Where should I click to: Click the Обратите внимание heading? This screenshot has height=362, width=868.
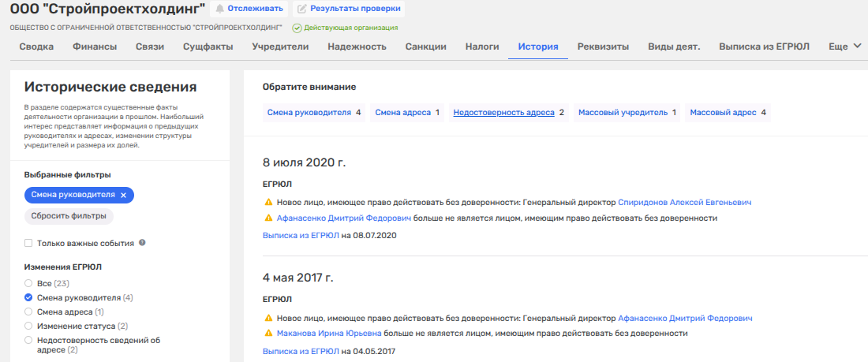(x=309, y=87)
